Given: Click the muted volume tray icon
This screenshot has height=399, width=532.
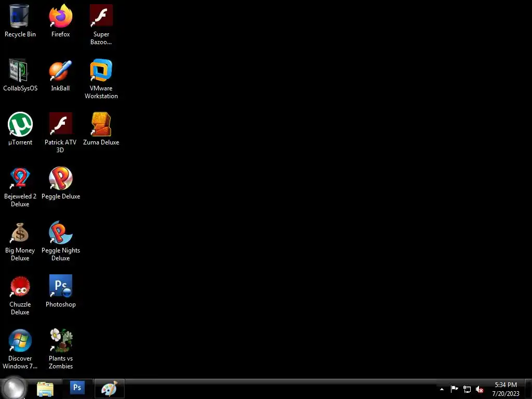Looking at the screenshot, I should pyautogui.click(x=480, y=389).
